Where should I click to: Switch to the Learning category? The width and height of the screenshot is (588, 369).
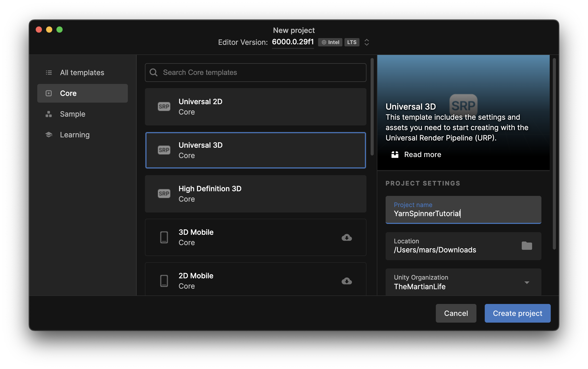click(x=83, y=135)
